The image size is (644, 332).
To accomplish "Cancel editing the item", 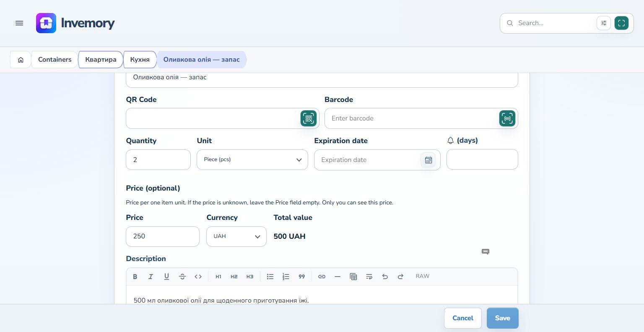I will coord(463,318).
